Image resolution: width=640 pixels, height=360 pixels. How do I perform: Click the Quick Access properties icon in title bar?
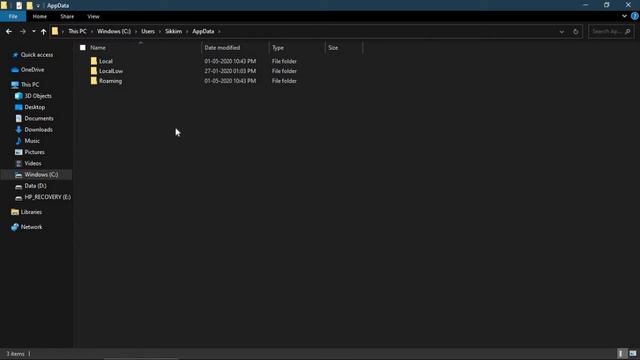click(x=19, y=5)
